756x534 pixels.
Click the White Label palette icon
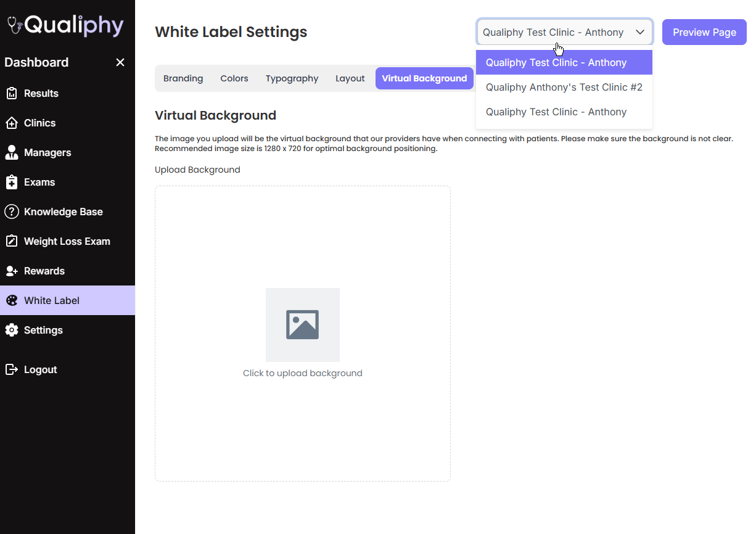pos(11,300)
